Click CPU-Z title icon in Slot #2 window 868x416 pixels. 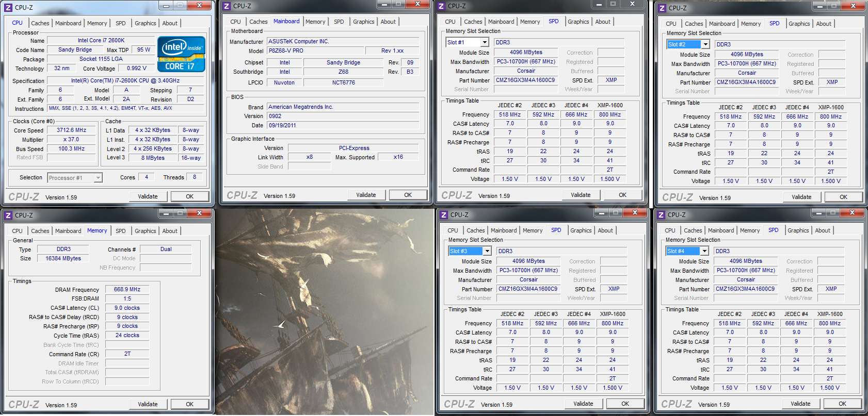point(662,8)
